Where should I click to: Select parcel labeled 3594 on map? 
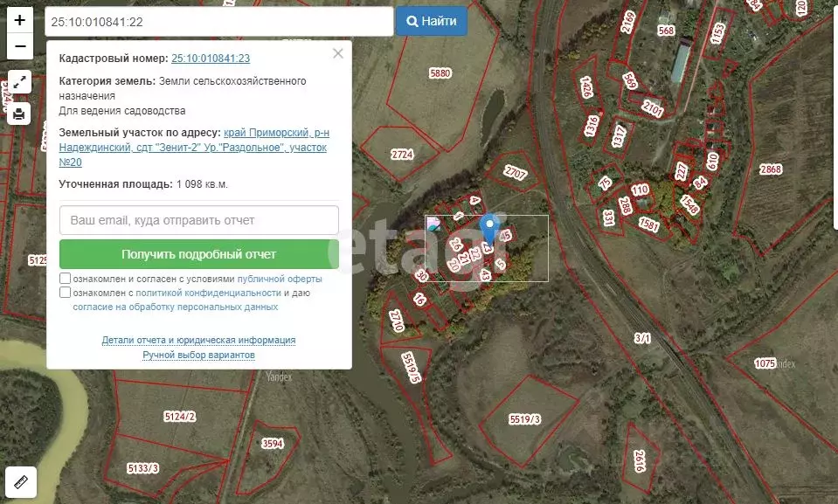pos(273,444)
